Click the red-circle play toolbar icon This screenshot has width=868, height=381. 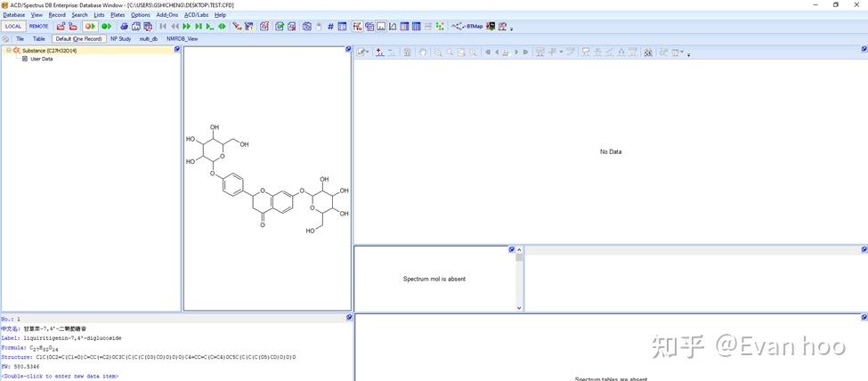[x=90, y=26]
